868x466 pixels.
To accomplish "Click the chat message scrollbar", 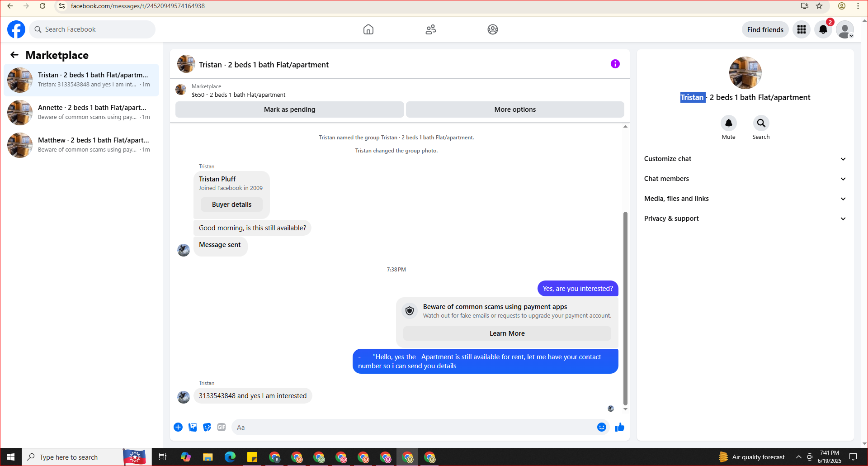I will 625,308.
